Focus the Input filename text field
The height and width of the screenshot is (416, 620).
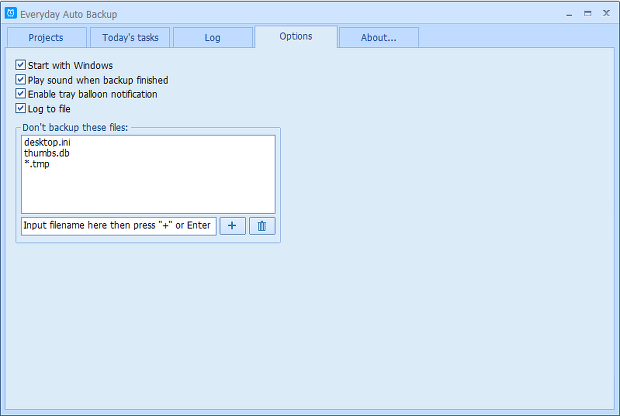tap(119, 226)
